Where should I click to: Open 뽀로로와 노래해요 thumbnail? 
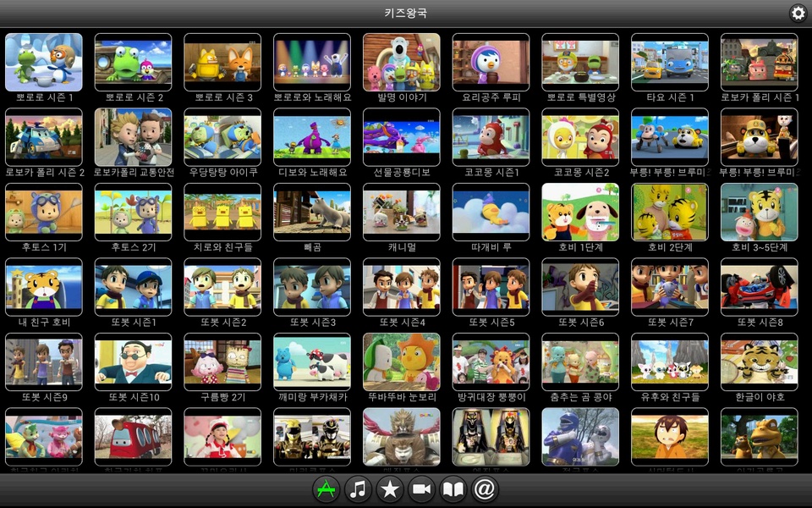pos(312,62)
